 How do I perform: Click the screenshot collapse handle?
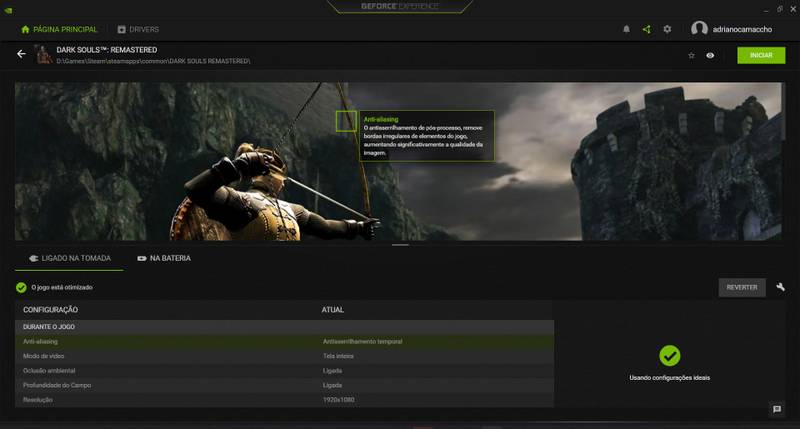(x=401, y=245)
